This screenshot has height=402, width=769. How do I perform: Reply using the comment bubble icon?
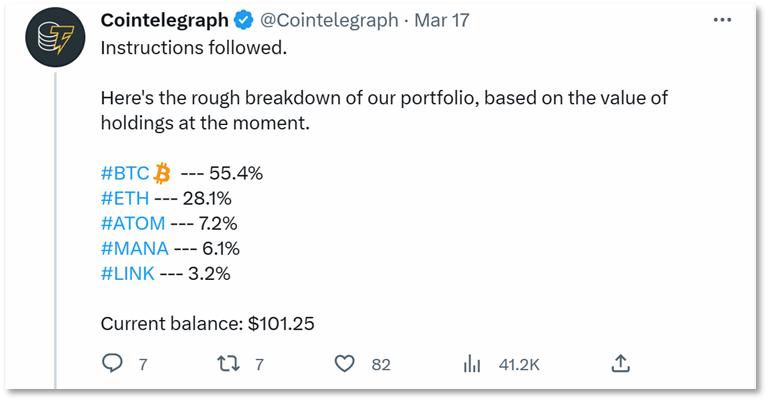pyautogui.click(x=112, y=363)
